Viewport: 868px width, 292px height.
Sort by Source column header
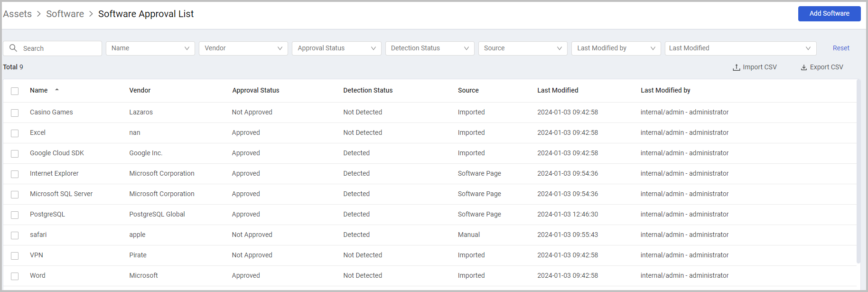(x=468, y=90)
